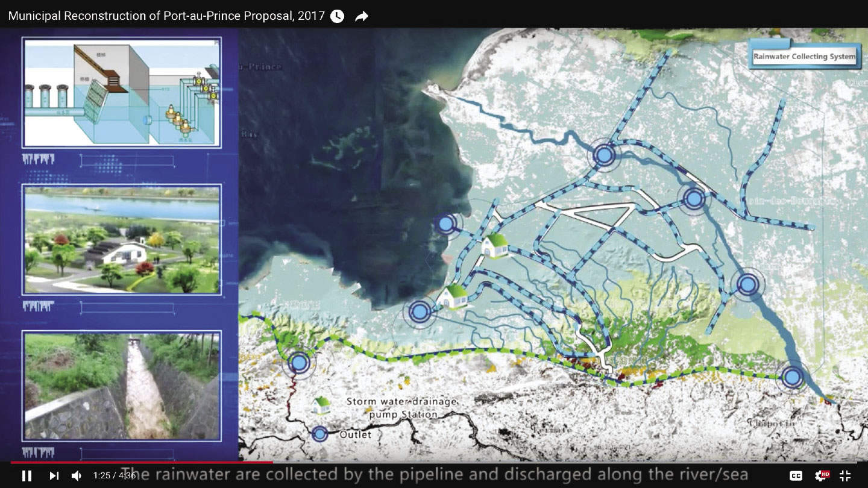Select the pump station diagram thumbnail
Image resolution: width=868 pixels, height=488 pixels.
(x=122, y=93)
